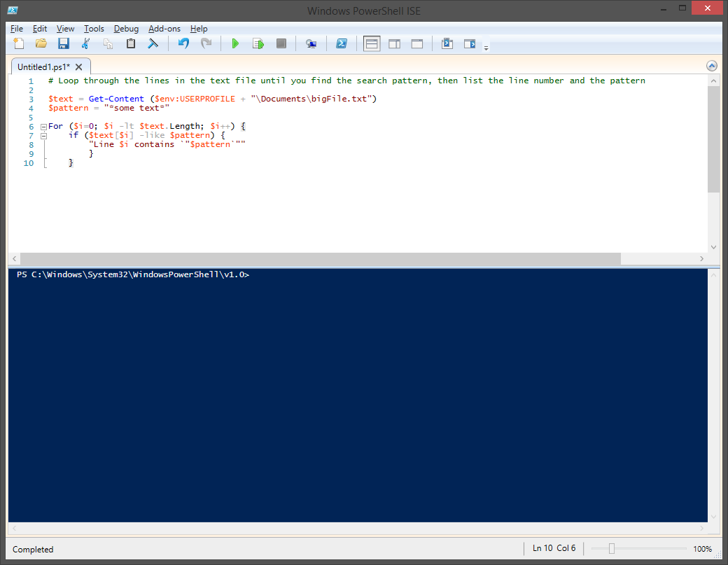Toggle Show Script Pane Maximized layout
This screenshot has height=565, width=728.
coord(416,43)
